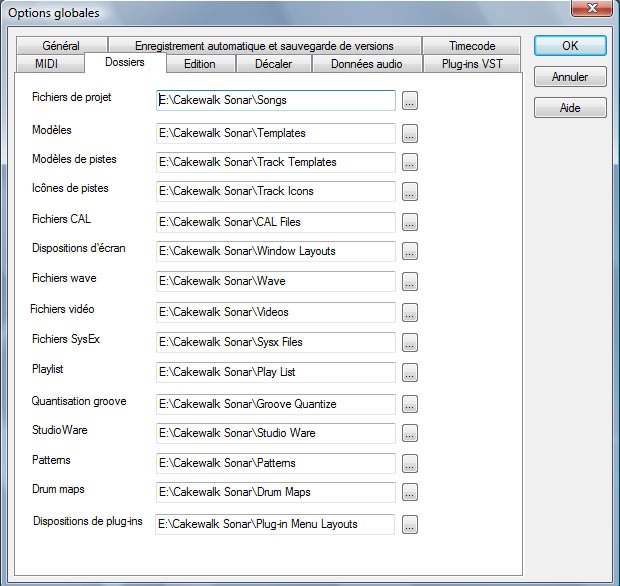Edit the Track Icons path field

[276, 191]
